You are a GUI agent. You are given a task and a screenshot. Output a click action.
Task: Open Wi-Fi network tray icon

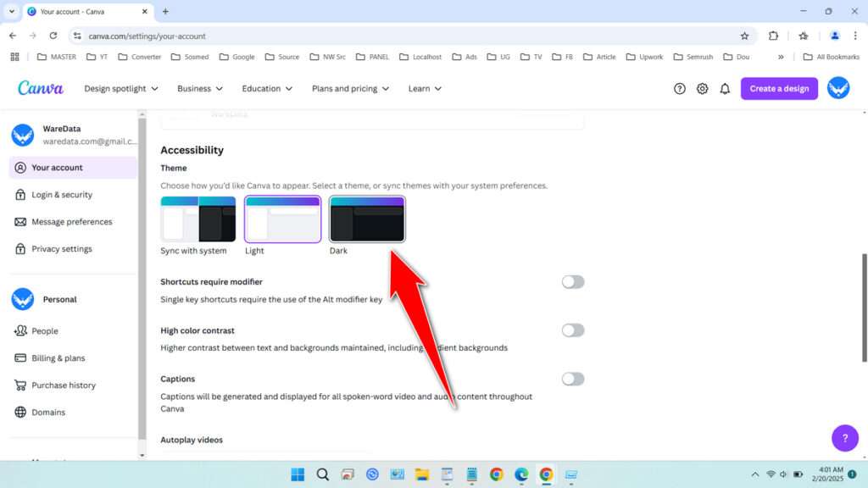(771, 474)
